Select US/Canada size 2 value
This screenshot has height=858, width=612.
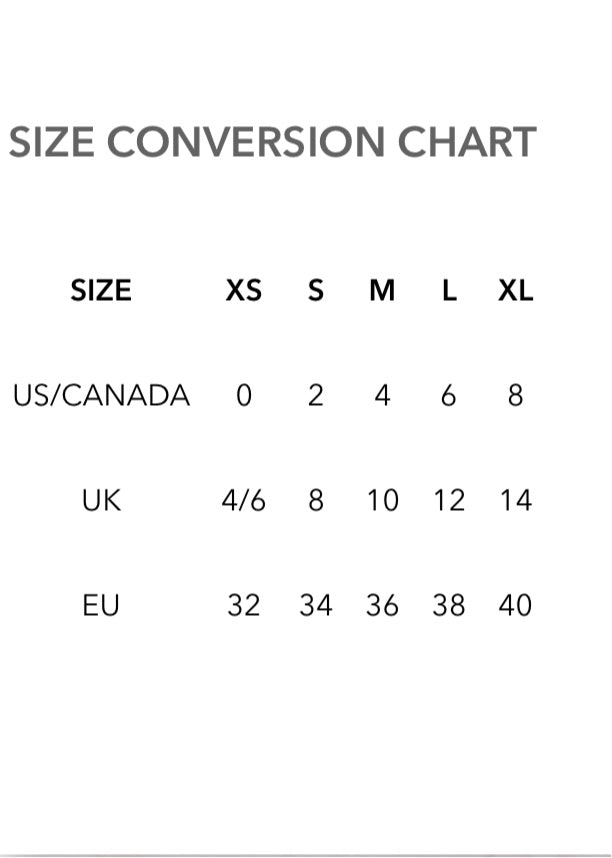click(x=316, y=396)
